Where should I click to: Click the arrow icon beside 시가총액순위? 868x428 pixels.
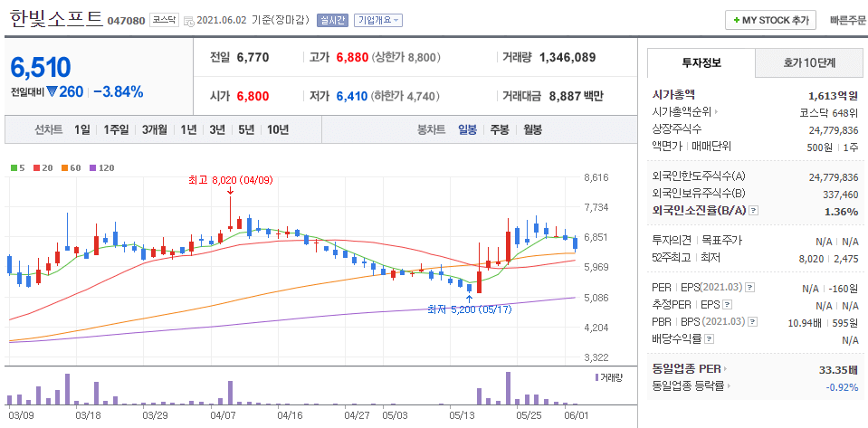717,113
